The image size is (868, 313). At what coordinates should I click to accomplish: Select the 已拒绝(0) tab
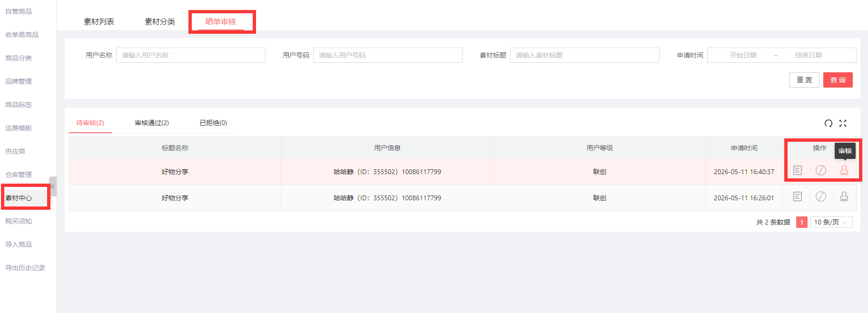213,123
